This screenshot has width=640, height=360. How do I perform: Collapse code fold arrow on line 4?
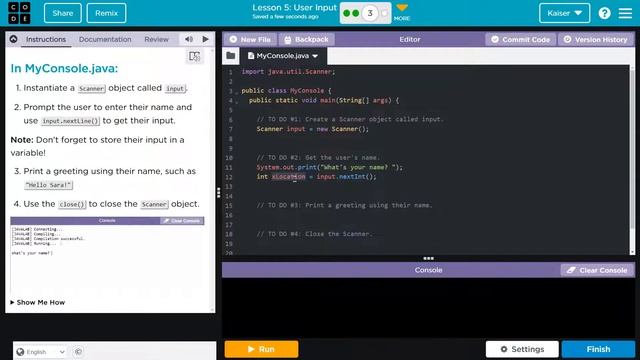pos(236,102)
